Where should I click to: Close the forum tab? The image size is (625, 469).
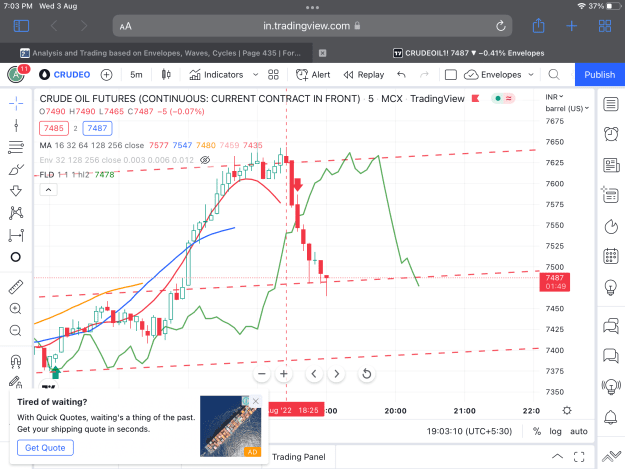(x=322, y=53)
